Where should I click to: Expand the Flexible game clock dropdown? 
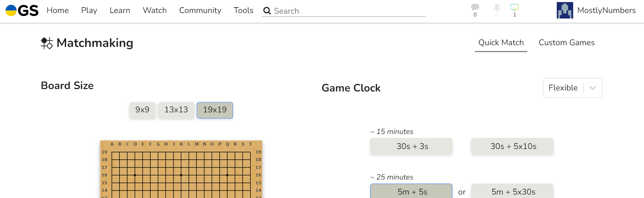pyautogui.click(x=572, y=88)
